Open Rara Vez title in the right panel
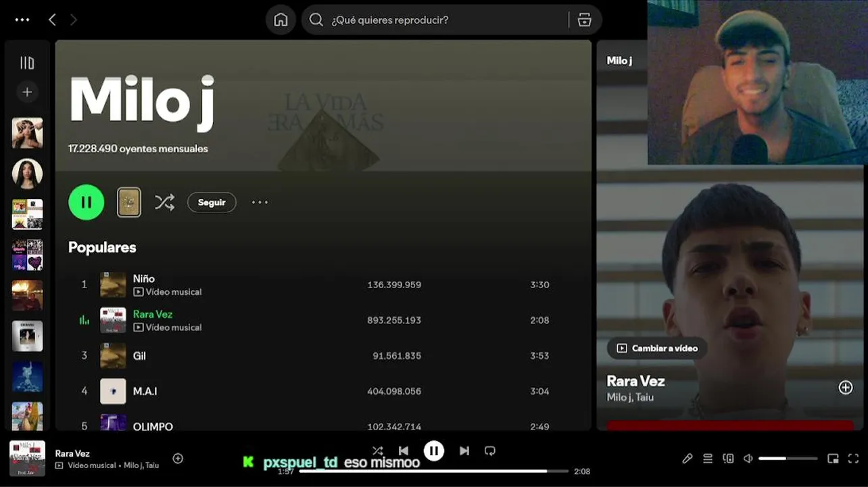The width and height of the screenshot is (868, 487). tap(635, 381)
